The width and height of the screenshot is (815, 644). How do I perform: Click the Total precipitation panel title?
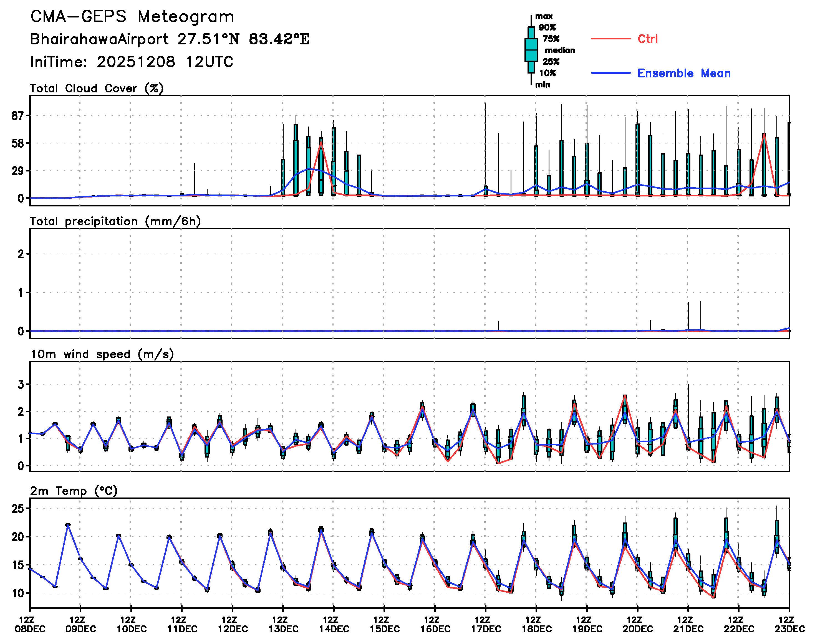pyautogui.click(x=115, y=221)
